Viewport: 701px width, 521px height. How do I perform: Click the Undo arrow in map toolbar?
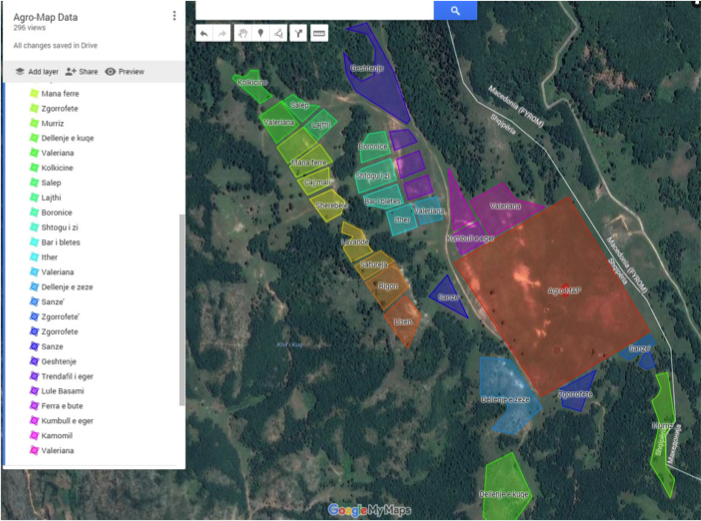tap(204, 33)
